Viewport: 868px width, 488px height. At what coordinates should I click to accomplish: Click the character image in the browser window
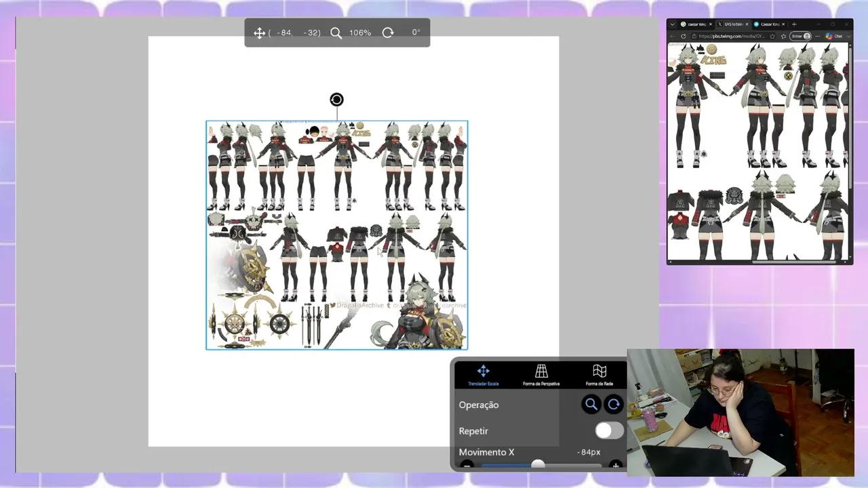[757, 150]
